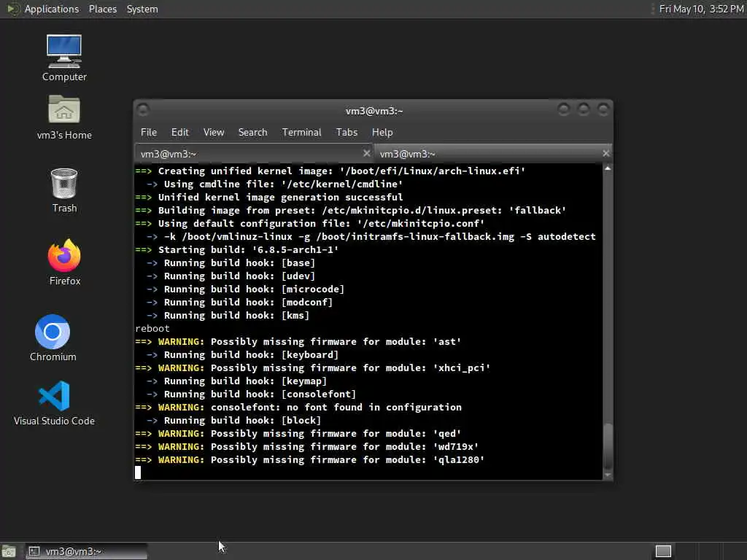The width and height of the screenshot is (747, 560).
Task: Maximize the terminal window
Action: point(584,110)
